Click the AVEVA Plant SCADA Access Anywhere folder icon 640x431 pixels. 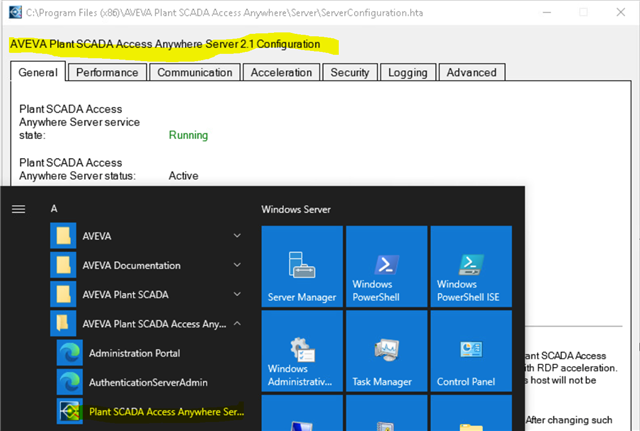click(63, 323)
